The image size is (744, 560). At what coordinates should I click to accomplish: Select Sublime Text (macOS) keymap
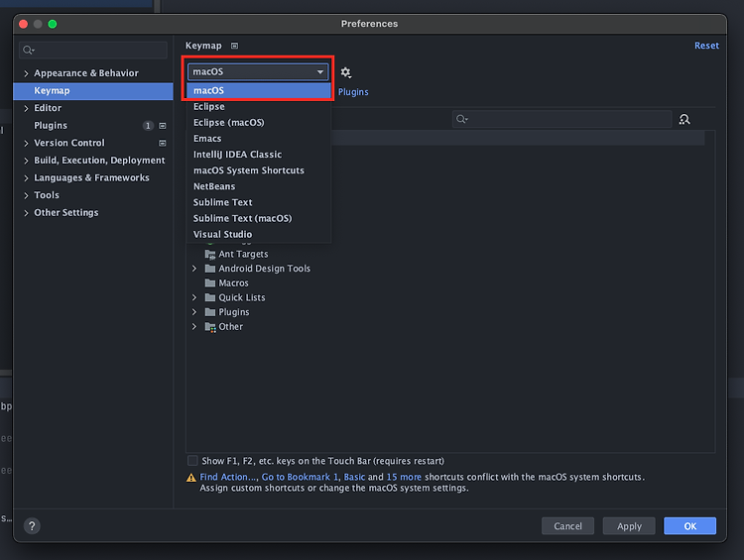(x=259, y=218)
